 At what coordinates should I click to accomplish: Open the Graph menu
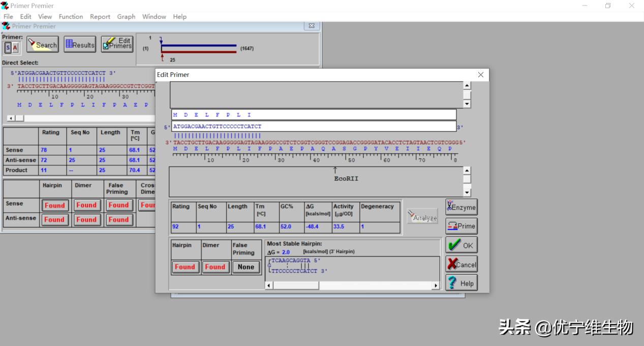pyautogui.click(x=126, y=16)
